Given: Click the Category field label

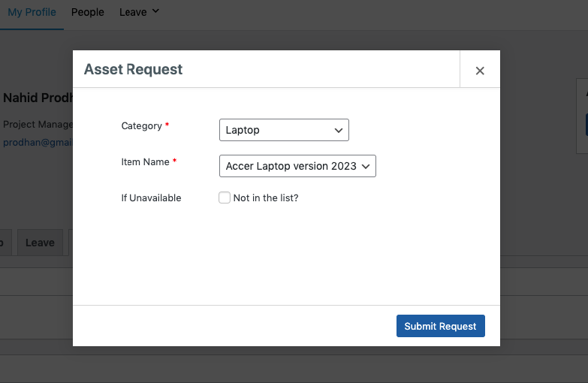Looking at the screenshot, I should [141, 126].
